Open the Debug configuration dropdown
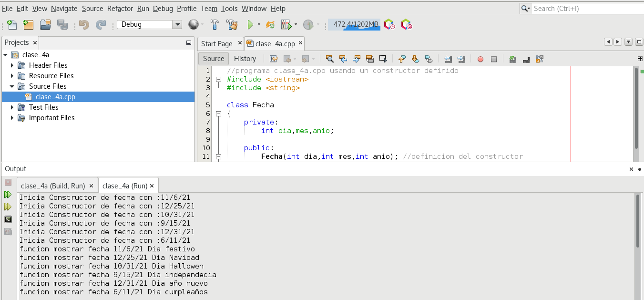Image resolution: width=644 pixels, height=300 pixels. pyautogui.click(x=177, y=25)
